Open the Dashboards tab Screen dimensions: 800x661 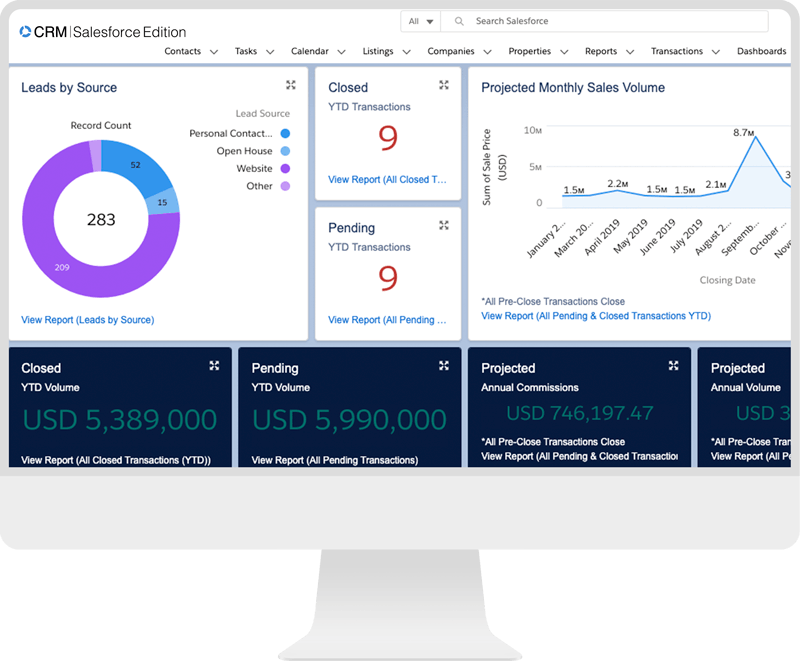click(762, 51)
